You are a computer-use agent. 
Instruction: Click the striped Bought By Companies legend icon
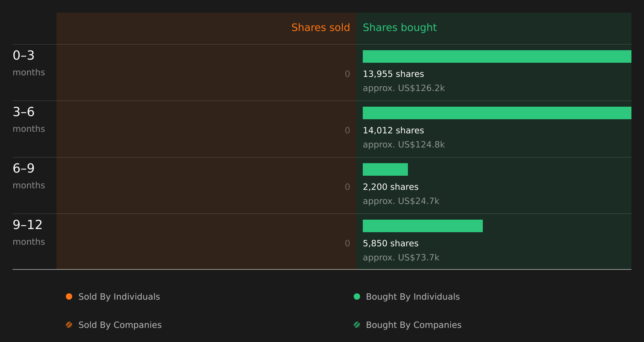pyautogui.click(x=357, y=325)
